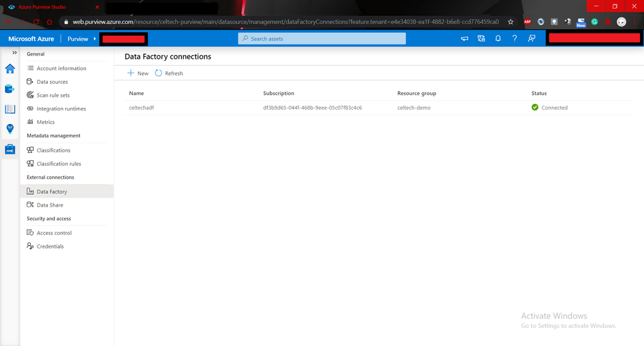The width and height of the screenshot is (644, 346).
Task: Open the Glossary book icon in left rail
Action: [10, 109]
